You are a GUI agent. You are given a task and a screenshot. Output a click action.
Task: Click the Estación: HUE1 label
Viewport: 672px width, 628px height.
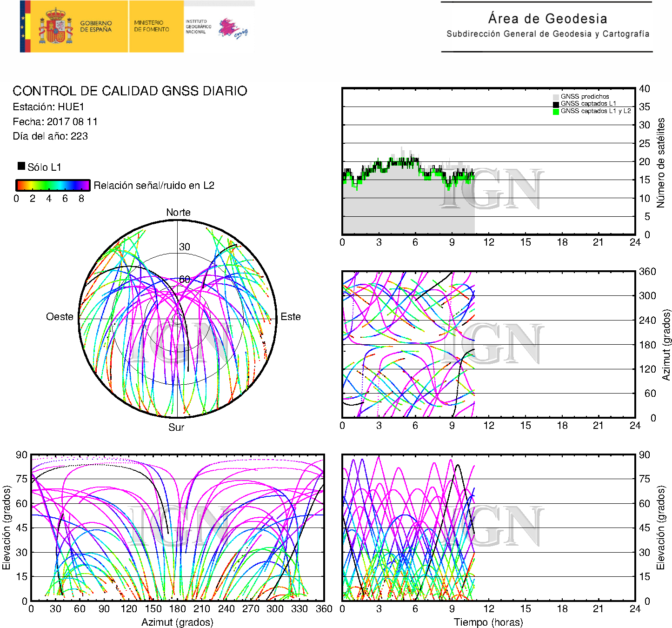(x=48, y=107)
